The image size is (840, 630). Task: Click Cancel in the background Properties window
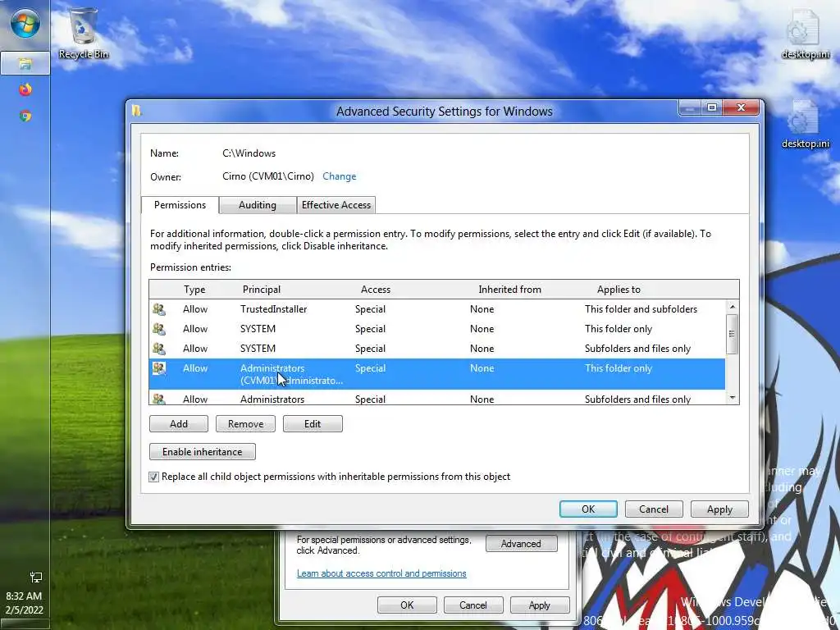[473, 605]
